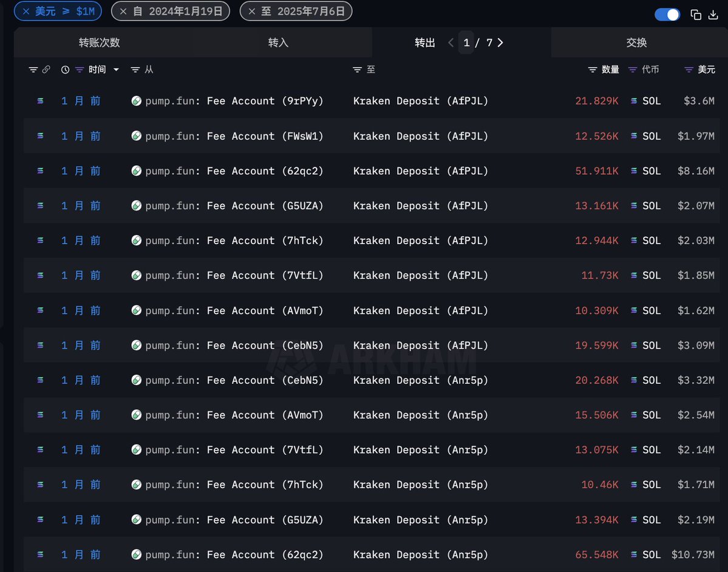Viewport: 728px width, 572px height.
Task: Click the $2.14M USD value
Action: coord(695,450)
